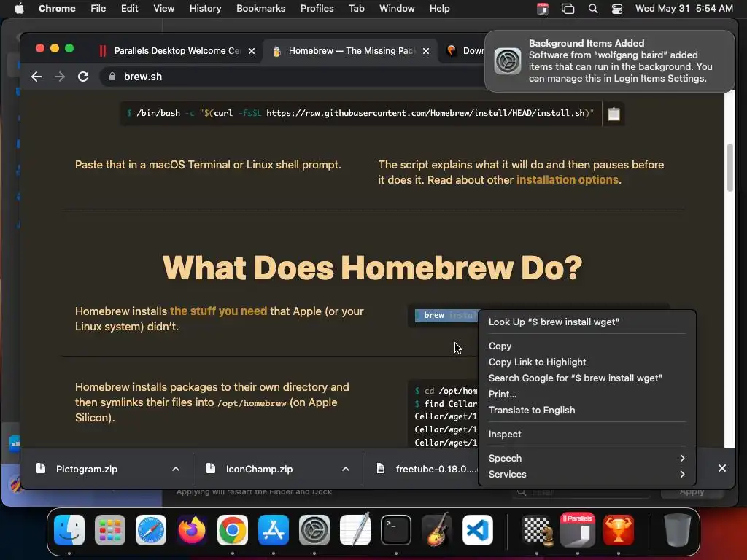Expand the IconChamp.zip download options
This screenshot has height=560, width=747.
point(346,469)
